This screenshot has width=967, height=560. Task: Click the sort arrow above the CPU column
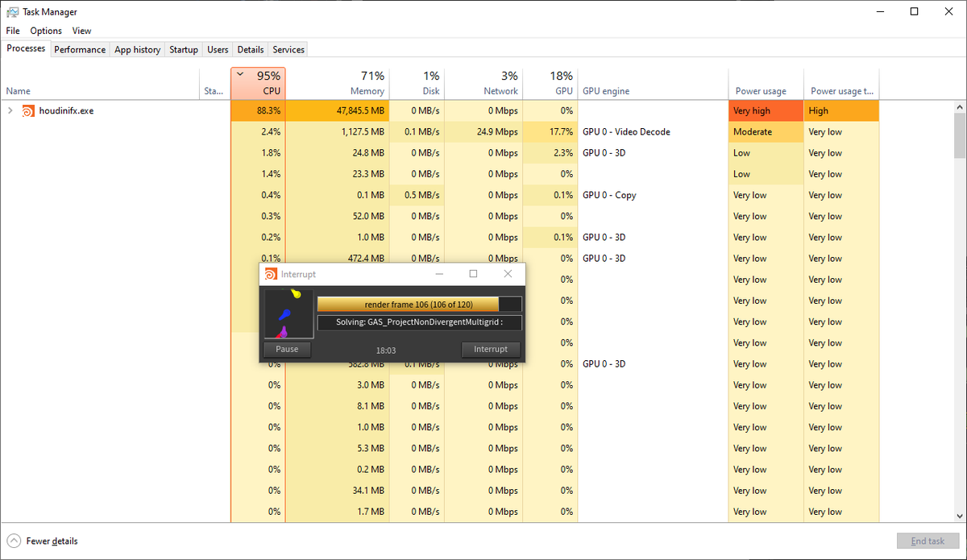tap(240, 74)
